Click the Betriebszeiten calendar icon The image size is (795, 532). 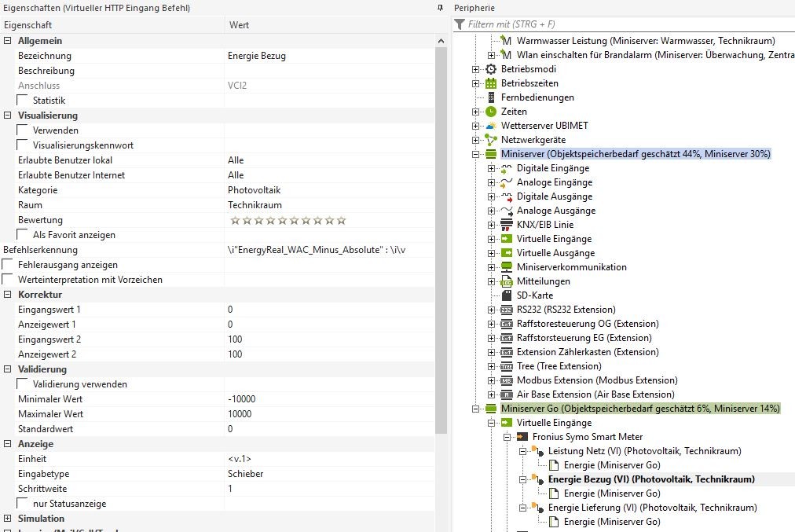point(492,83)
